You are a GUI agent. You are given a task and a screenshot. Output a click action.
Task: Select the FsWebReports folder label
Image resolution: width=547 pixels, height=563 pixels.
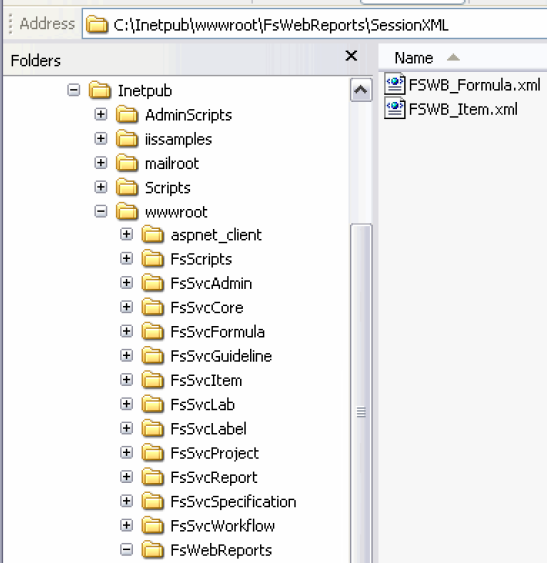pos(221,550)
